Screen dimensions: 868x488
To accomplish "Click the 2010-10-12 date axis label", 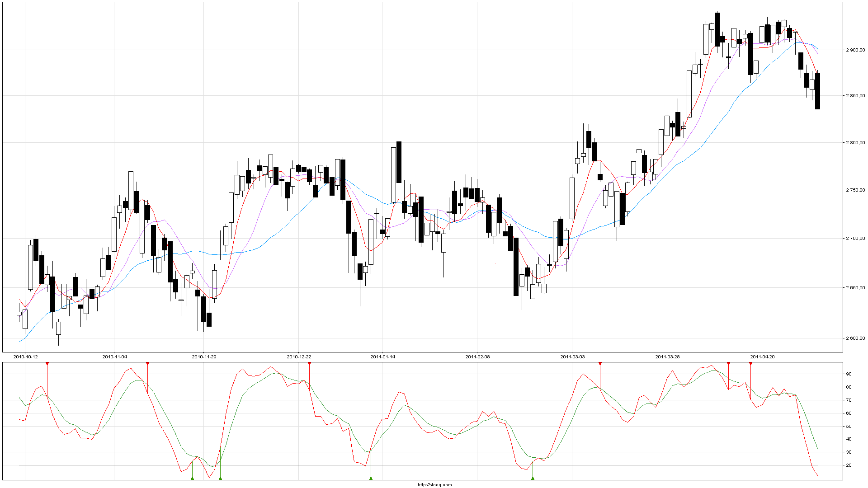I will (25, 357).
